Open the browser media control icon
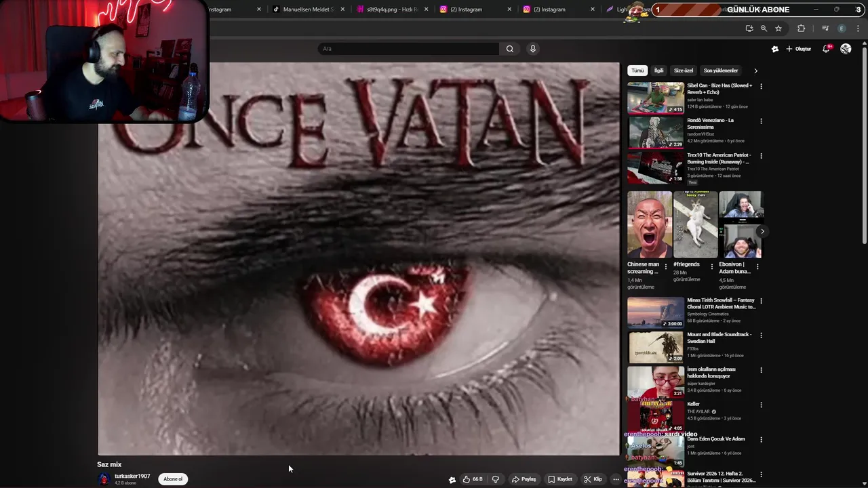The height and width of the screenshot is (488, 868). (825, 28)
